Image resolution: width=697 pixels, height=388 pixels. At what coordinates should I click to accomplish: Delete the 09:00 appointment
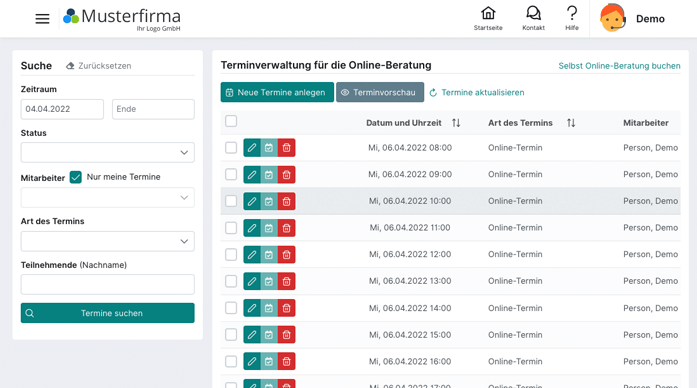(286, 174)
